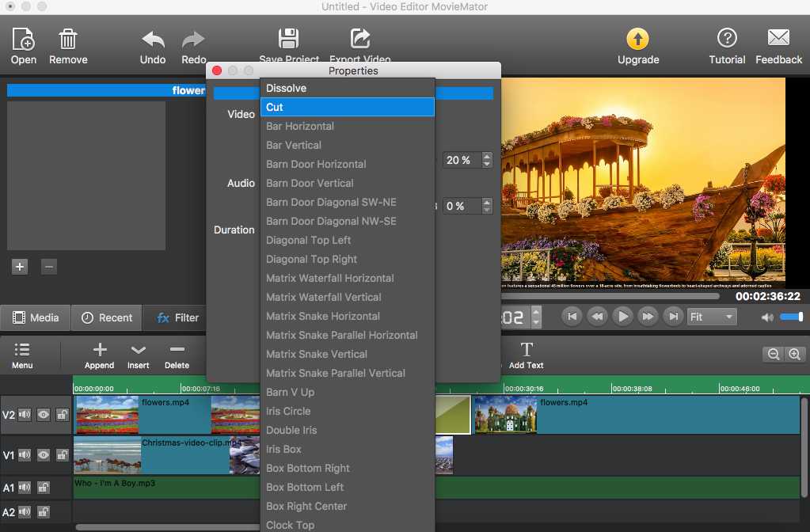The height and width of the screenshot is (532, 810).
Task: Choose Barn V Up transition
Action: [347, 392]
